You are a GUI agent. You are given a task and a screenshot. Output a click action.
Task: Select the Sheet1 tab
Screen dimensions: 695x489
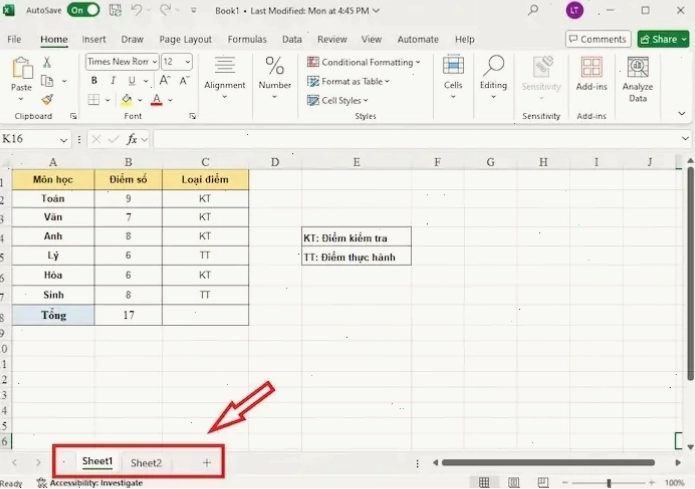click(97, 462)
